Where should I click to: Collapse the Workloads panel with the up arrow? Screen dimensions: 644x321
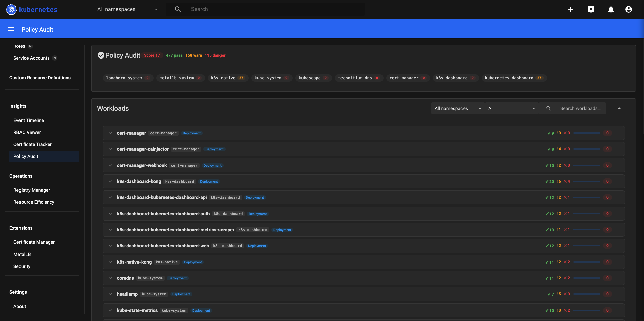pyautogui.click(x=619, y=108)
